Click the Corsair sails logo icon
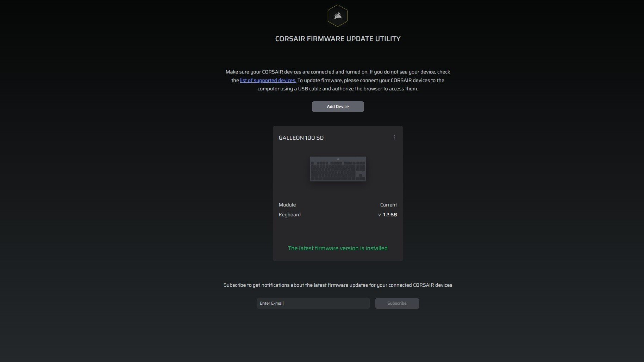The height and width of the screenshot is (362, 644). [x=338, y=16]
